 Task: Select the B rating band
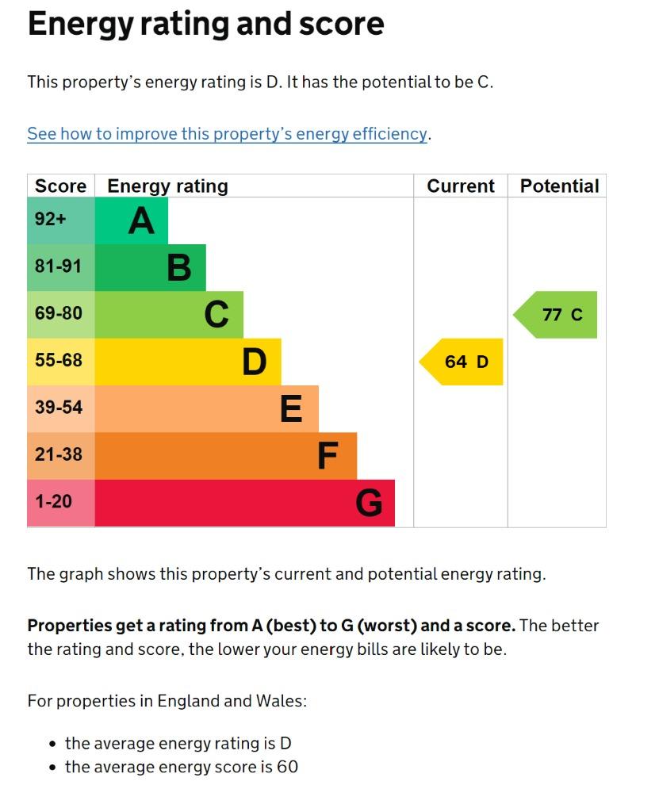click(x=151, y=268)
